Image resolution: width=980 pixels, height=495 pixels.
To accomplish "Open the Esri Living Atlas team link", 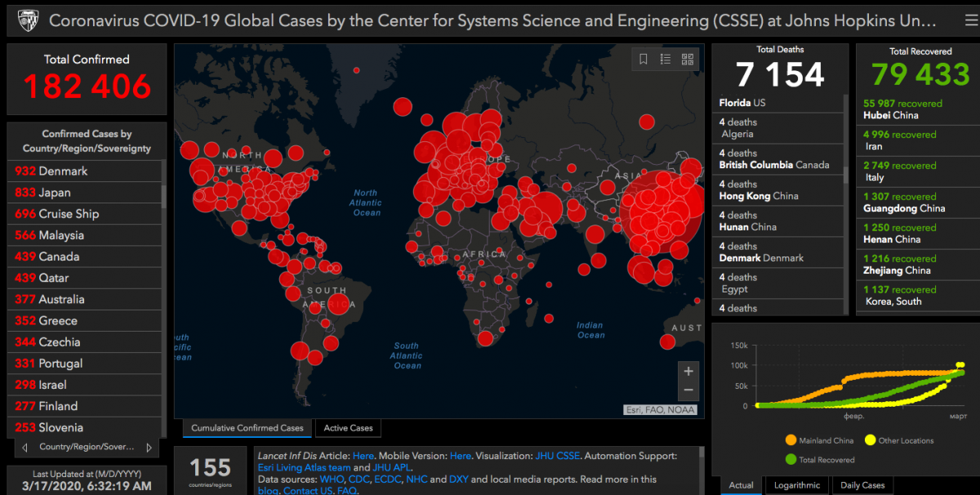I will [304, 467].
